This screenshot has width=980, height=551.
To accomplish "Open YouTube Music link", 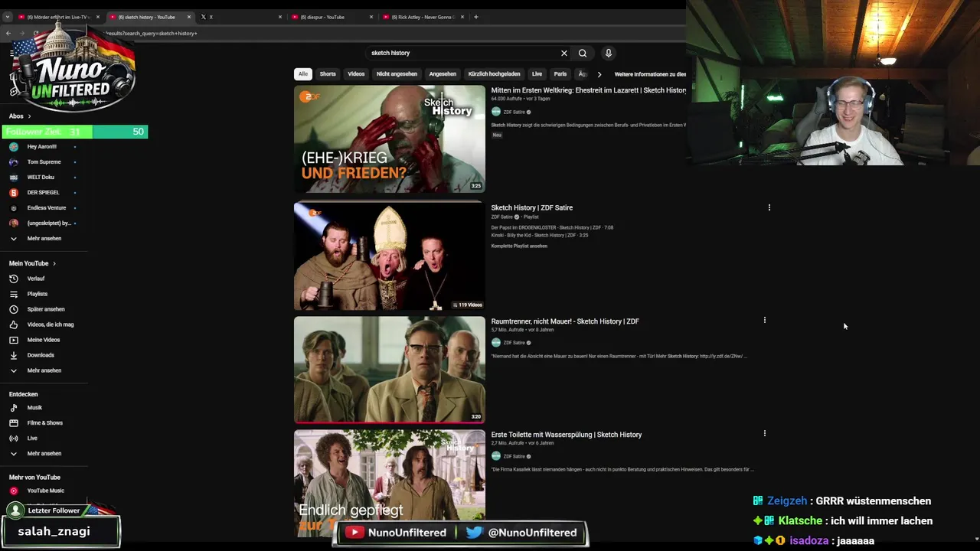I will (46, 491).
